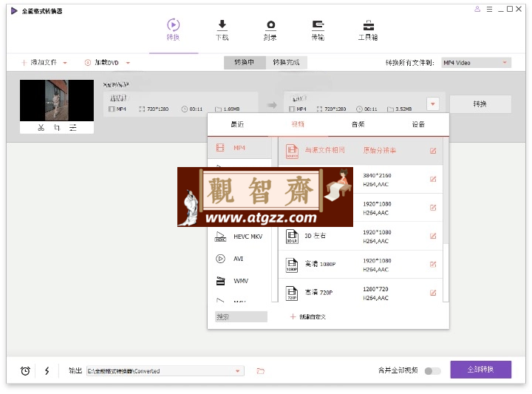Edit the 3840*2160 preset
The width and height of the screenshot is (532, 394).
[433, 179]
